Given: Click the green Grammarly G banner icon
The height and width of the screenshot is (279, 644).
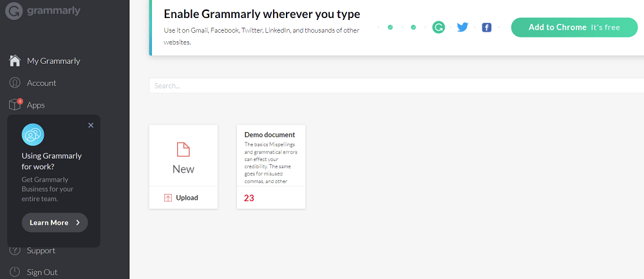Looking at the screenshot, I should tap(439, 28).
